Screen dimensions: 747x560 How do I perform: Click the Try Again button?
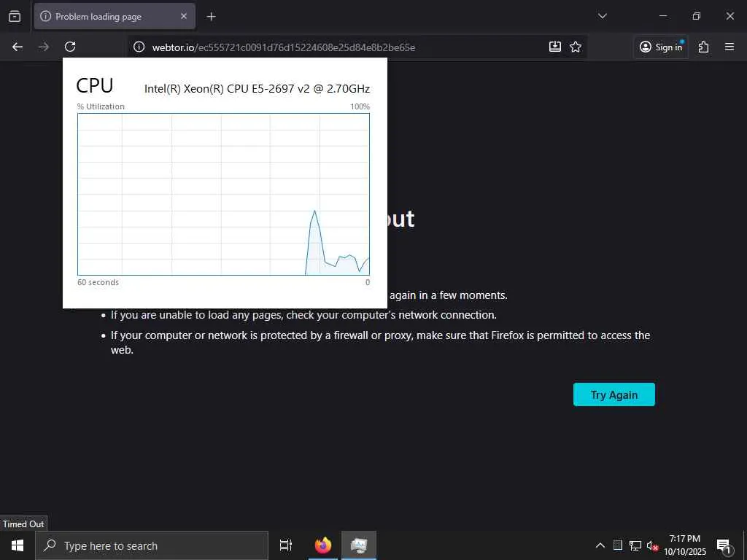[614, 394]
